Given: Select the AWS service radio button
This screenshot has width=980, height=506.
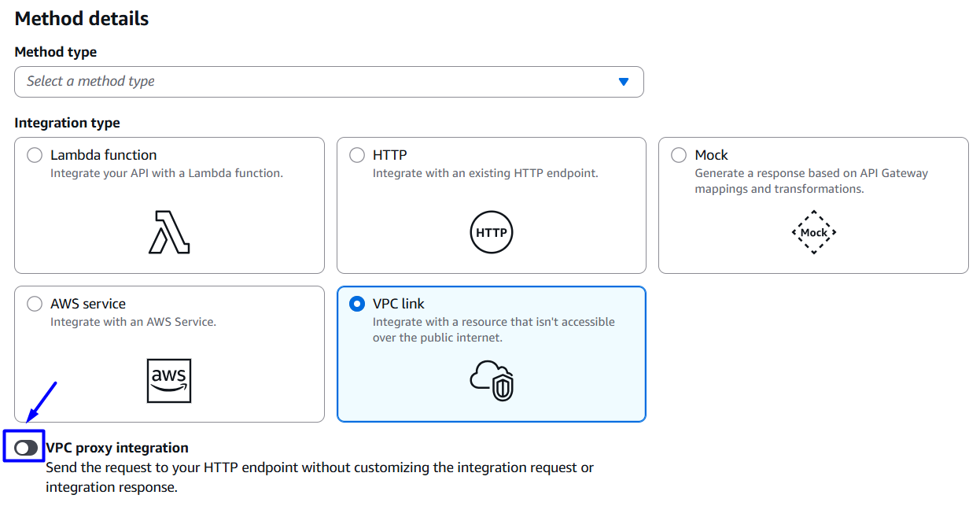Looking at the screenshot, I should (x=35, y=304).
